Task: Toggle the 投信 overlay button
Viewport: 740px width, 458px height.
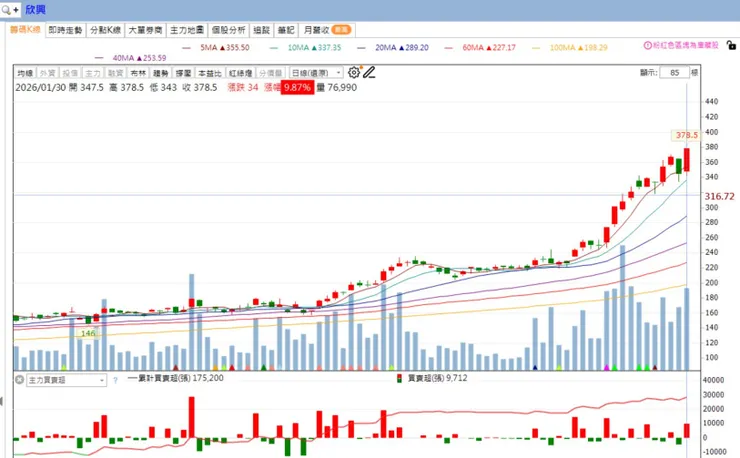Action: pos(70,73)
